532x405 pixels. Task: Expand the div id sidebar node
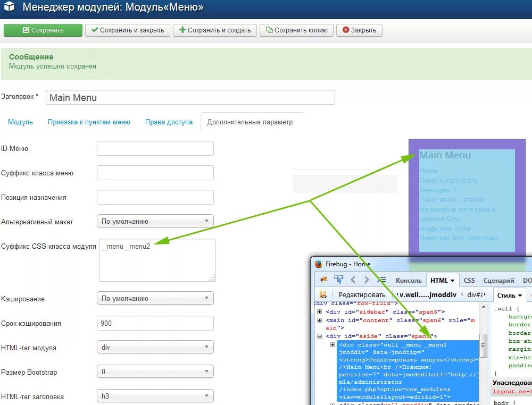pos(319,311)
